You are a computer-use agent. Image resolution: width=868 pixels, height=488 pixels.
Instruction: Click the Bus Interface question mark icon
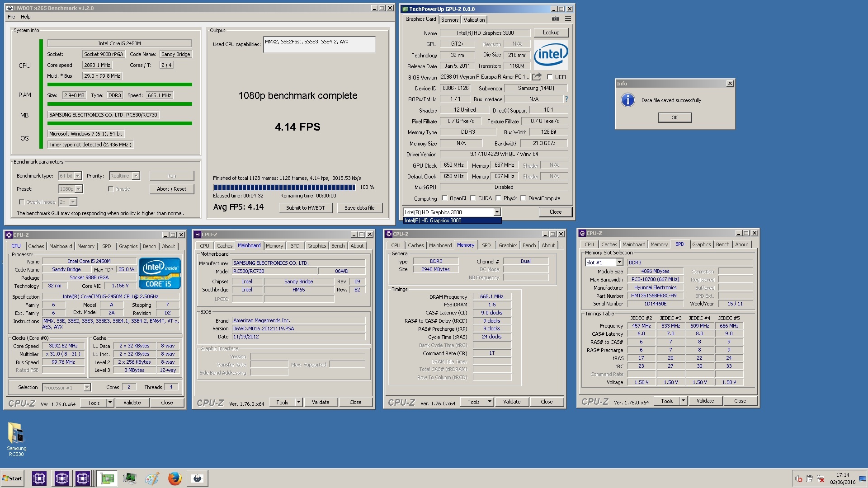(x=566, y=99)
